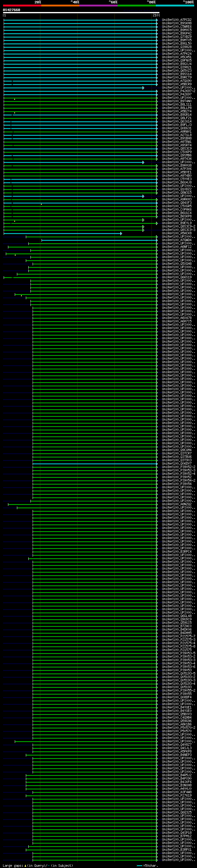Viewport: 197px width, 868px height.
Task: Select UniRef100_B9RCT9 label
Action: click(177, 78)
